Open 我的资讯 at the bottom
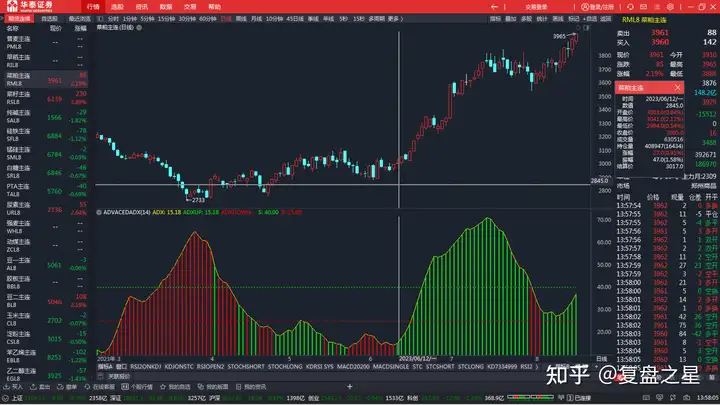The image size is (720, 405). pyautogui.click(x=252, y=387)
